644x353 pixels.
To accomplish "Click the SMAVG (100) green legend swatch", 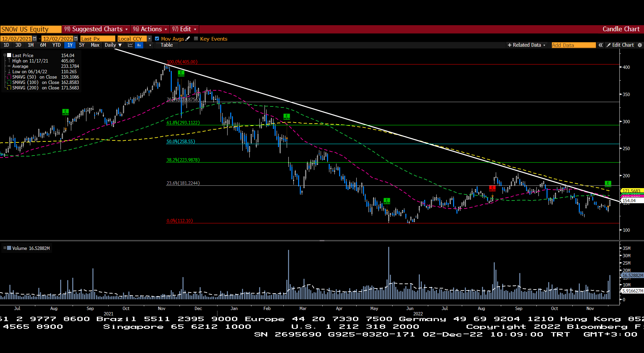I will 9,82.
